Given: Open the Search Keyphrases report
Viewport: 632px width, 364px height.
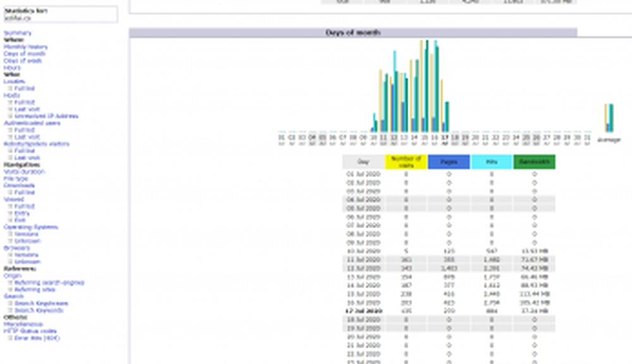Looking at the screenshot, I should 40,303.
